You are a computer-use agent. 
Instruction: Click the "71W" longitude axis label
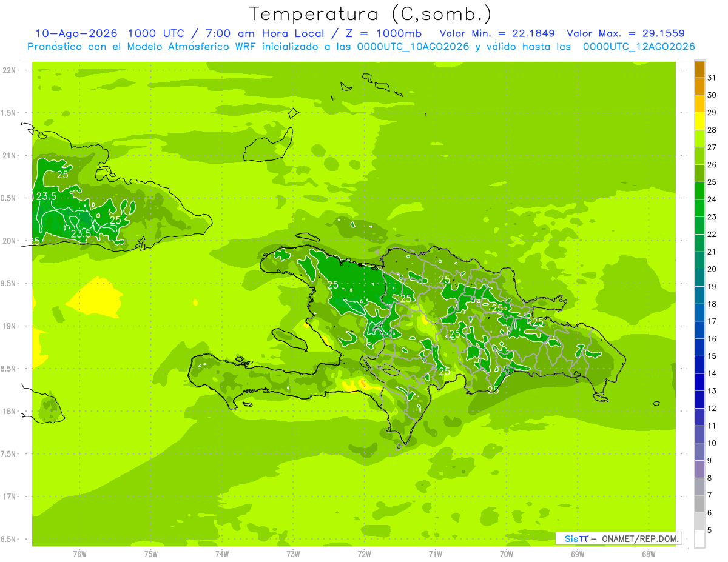pyautogui.click(x=435, y=554)
